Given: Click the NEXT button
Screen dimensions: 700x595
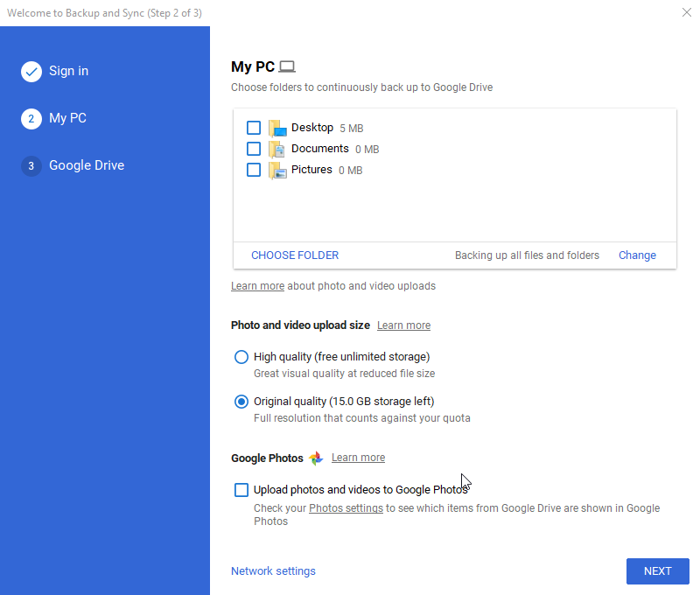Looking at the screenshot, I should 658,571.
